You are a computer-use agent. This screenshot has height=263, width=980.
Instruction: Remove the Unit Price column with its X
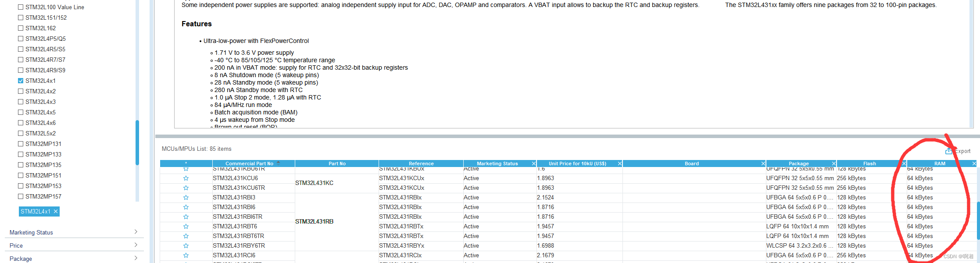[620, 163]
